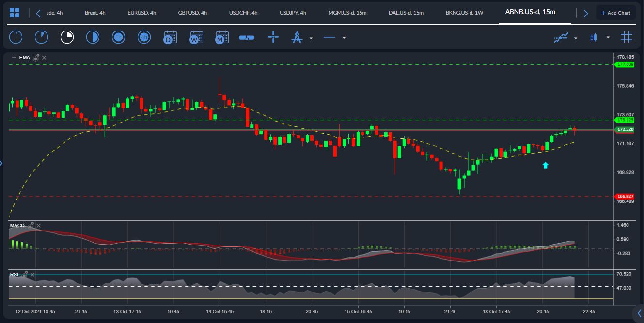Image resolution: width=644 pixels, height=323 pixels.
Task: Select the half-filled clock timeframe
Action: point(93,37)
